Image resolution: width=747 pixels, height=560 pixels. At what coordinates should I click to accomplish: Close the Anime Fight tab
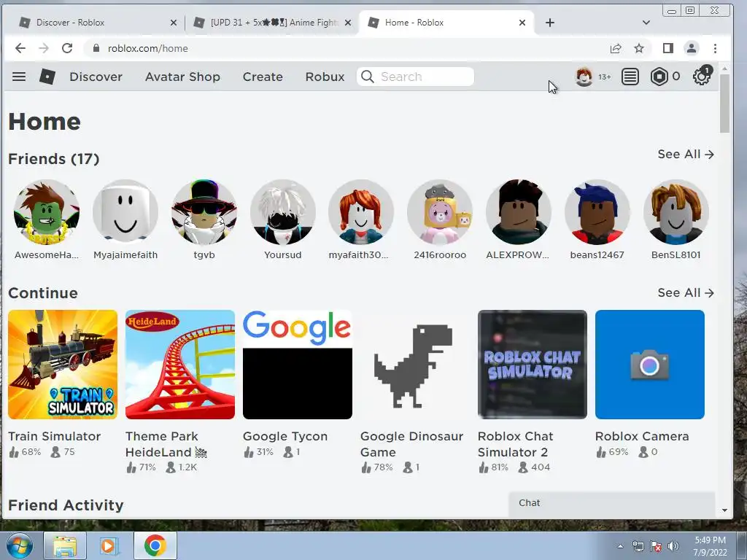point(348,23)
